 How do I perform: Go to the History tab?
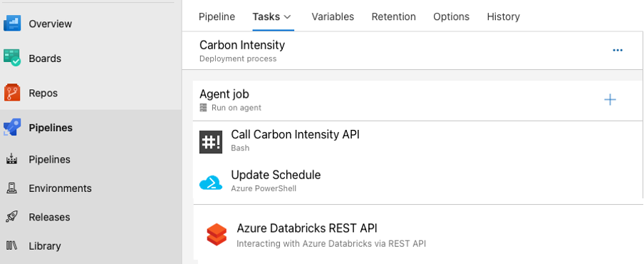[x=503, y=16]
